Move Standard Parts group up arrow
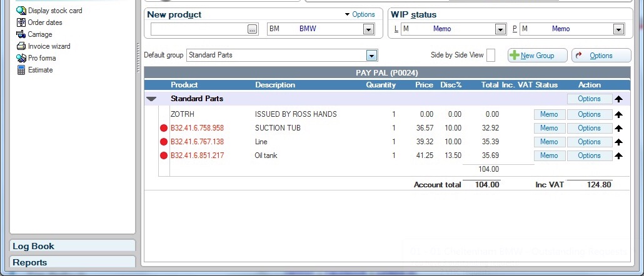The image size is (644, 276). 618,99
